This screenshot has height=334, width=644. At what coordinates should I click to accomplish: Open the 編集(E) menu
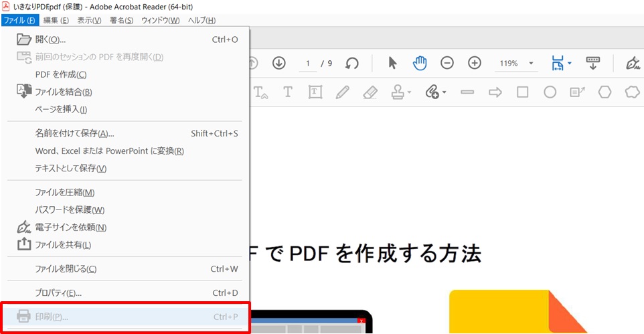click(56, 20)
